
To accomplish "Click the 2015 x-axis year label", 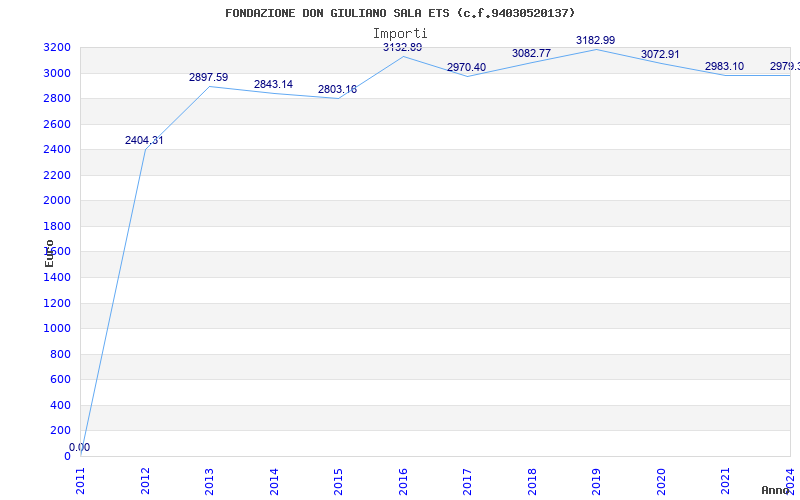I will (x=339, y=481).
